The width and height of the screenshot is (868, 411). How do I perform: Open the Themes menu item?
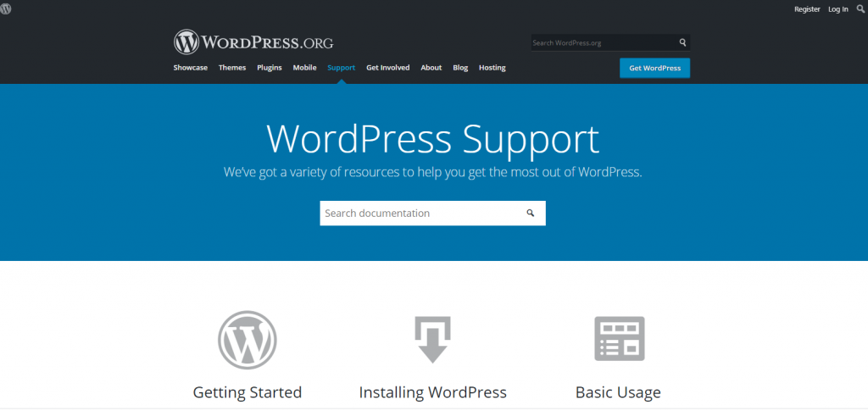[x=232, y=68]
